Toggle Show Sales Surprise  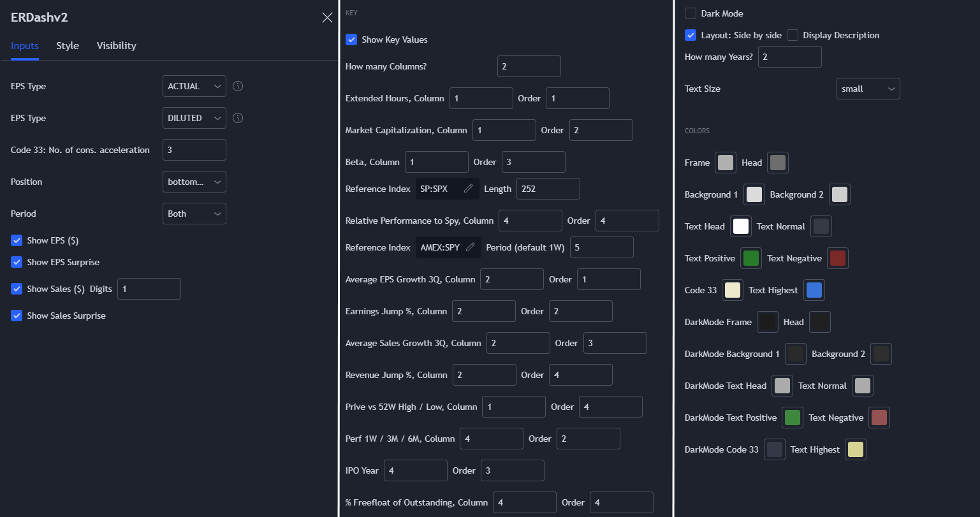[x=17, y=316]
